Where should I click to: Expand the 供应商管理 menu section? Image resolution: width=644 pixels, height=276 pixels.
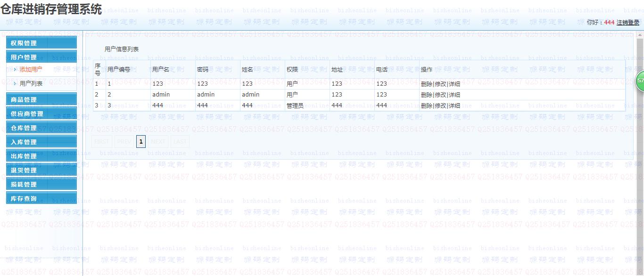click(41, 114)
